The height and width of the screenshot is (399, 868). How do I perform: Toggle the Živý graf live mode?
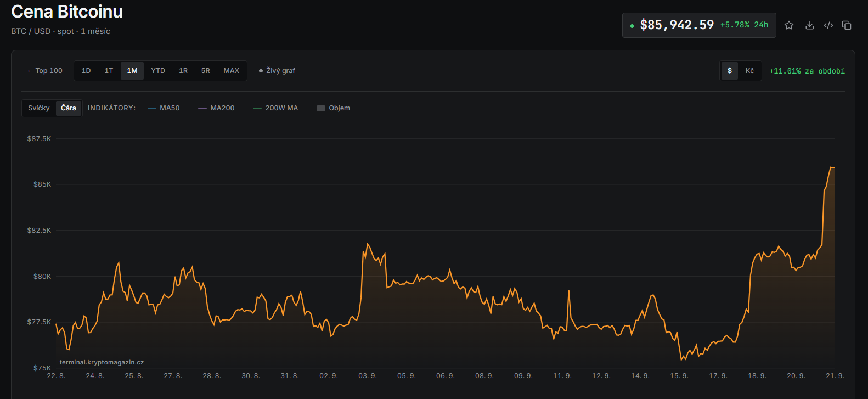(x=277, y=71)
